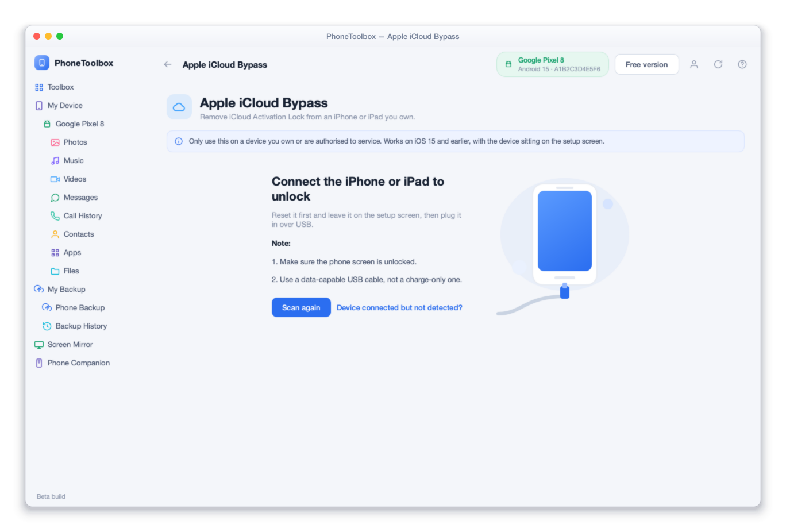Open Call History in sidebar

(x=83, y=216)
